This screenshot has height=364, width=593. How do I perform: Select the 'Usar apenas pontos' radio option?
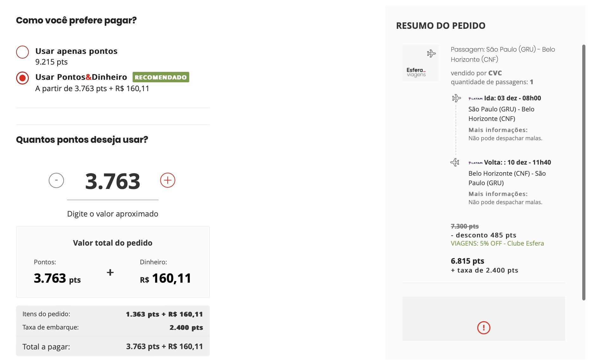[22, 52]
